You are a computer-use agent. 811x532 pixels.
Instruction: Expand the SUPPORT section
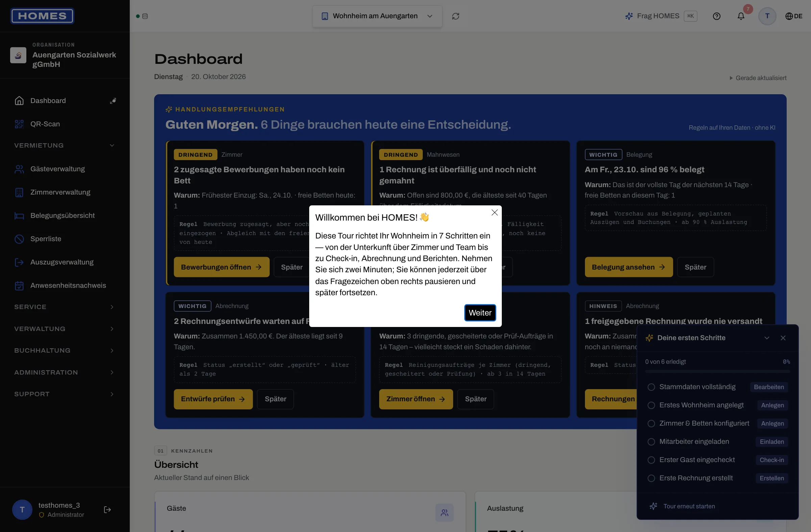pos(65,394)
